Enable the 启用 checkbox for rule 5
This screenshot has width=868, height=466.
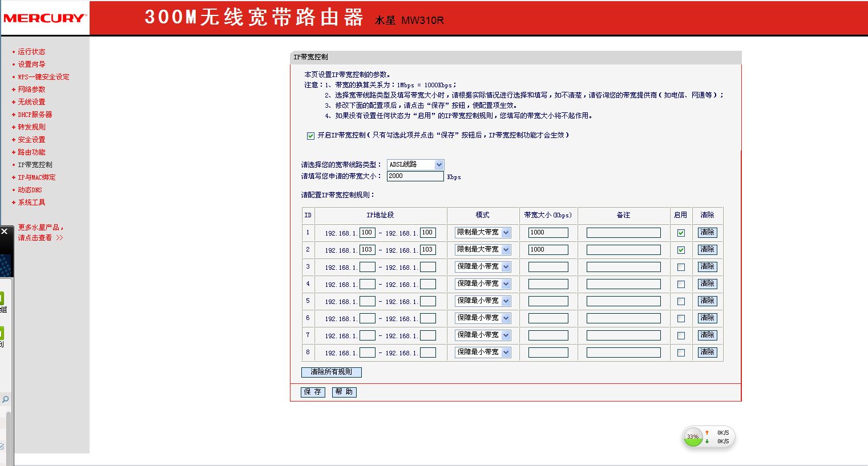[681, 301]
